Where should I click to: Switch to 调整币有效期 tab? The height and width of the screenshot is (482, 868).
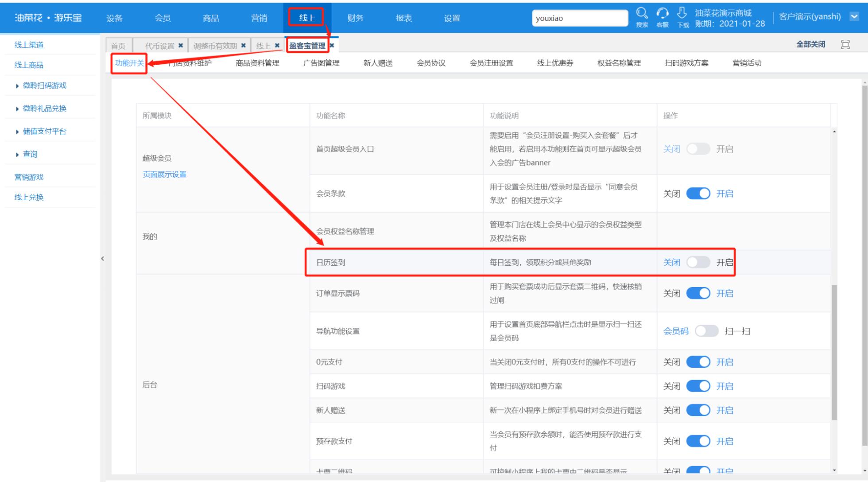[215, 46]
